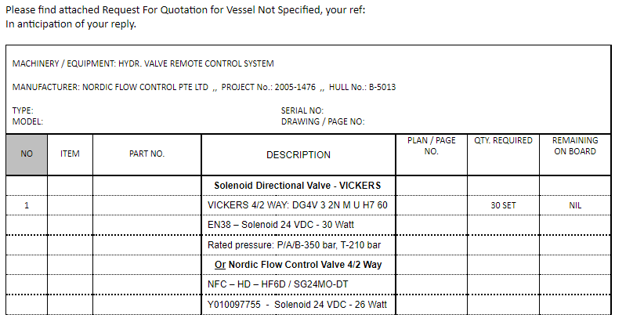Click the SERIAL NO field label
This screenshot has height=329, width=644.
[302, 111]
